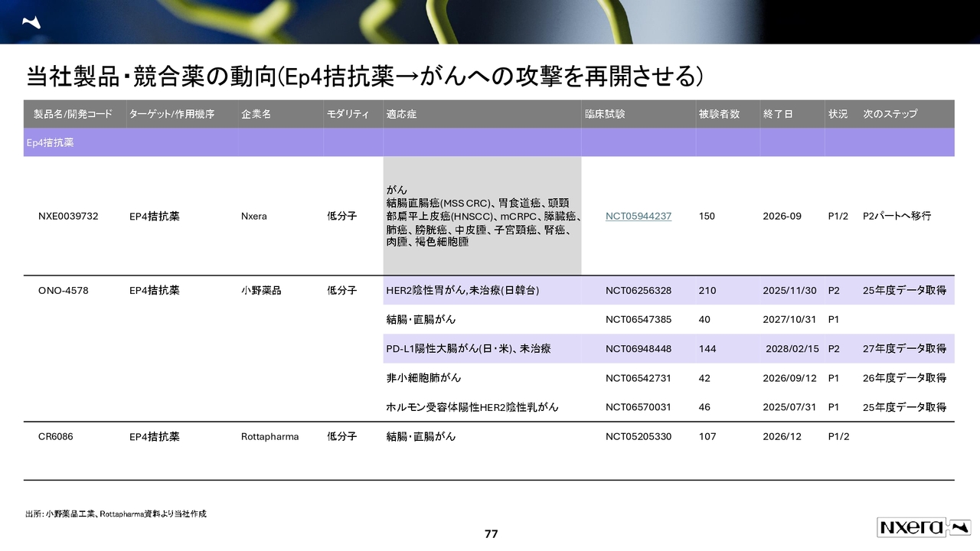
Task: Select trial ID NCT06542731
Action: click(638, 377)
